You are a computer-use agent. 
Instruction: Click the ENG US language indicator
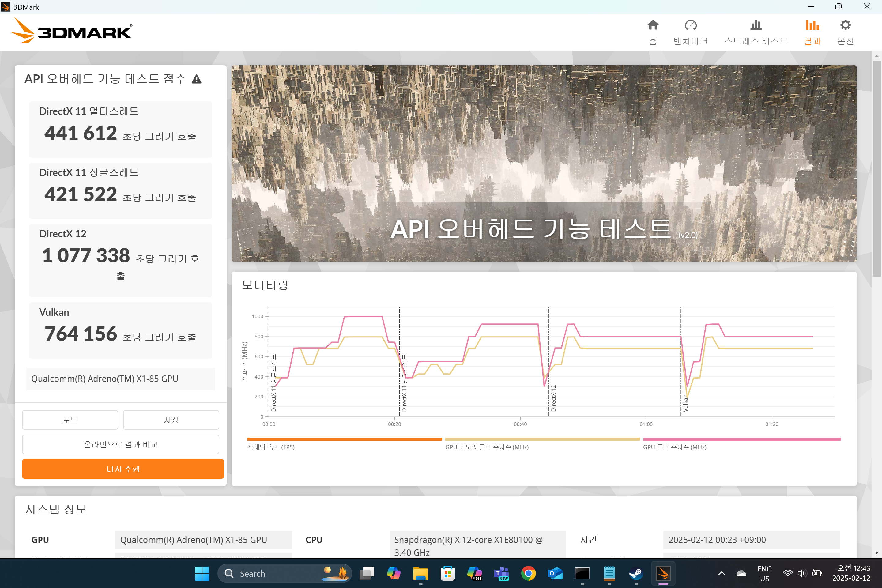pos(764,573)
